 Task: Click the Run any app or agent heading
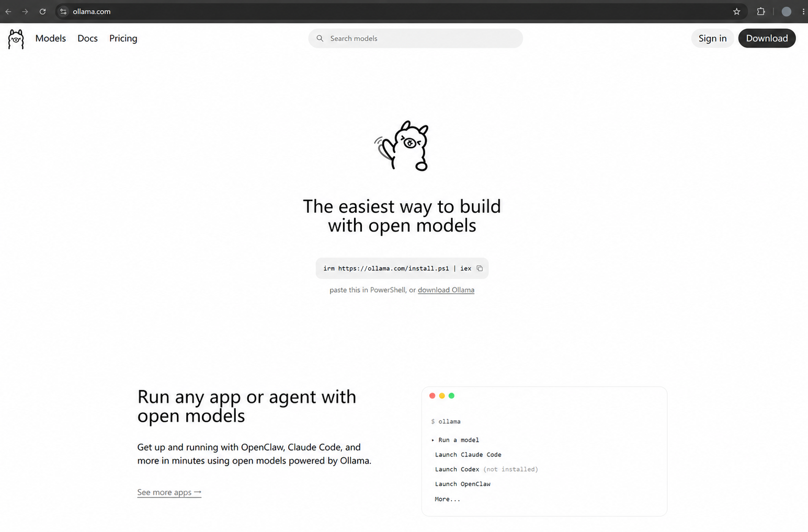point(247,406)
